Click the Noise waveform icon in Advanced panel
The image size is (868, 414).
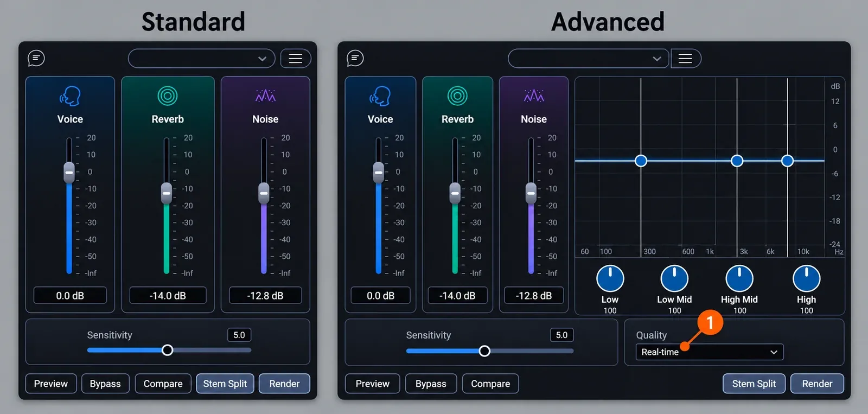point(534,96)
